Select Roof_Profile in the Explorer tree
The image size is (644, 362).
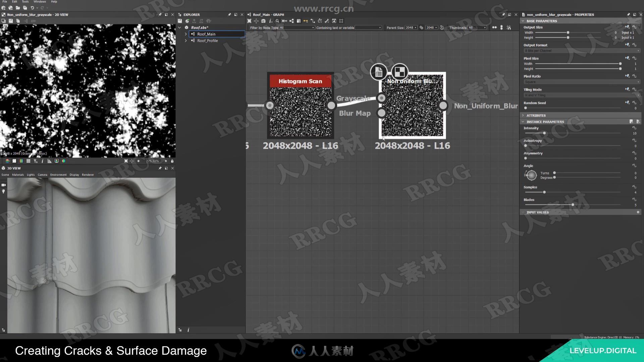(207, 40)
